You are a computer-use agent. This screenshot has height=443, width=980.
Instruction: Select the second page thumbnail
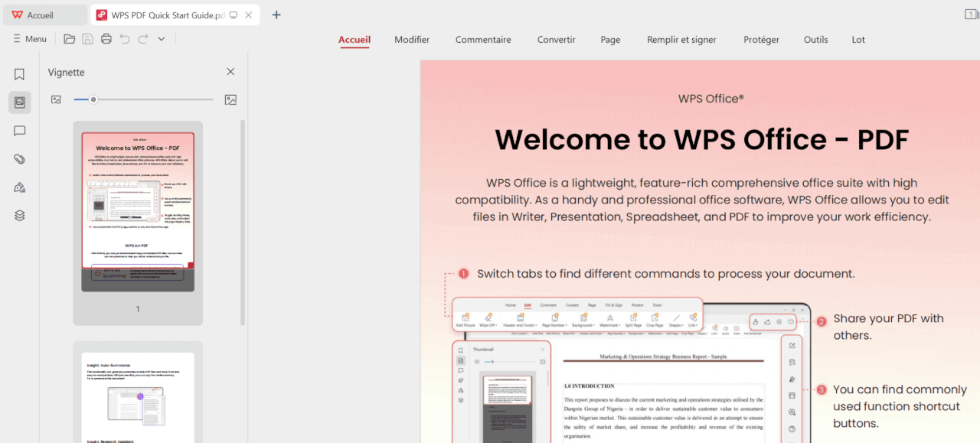point(138,397)
